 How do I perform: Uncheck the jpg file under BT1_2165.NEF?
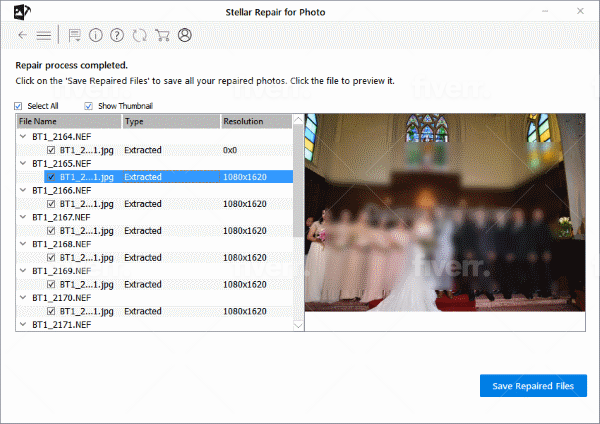[51, 177]
